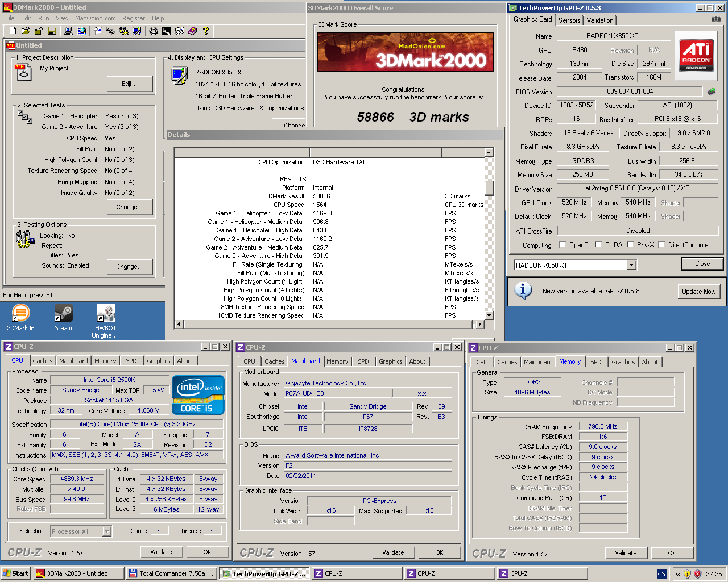Switch to 3DMark2000 taskbar button

pos(78,573)
